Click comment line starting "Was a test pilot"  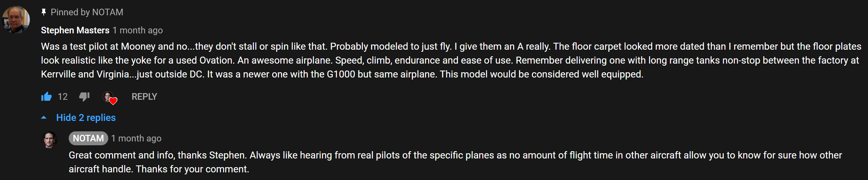(451, 47)
